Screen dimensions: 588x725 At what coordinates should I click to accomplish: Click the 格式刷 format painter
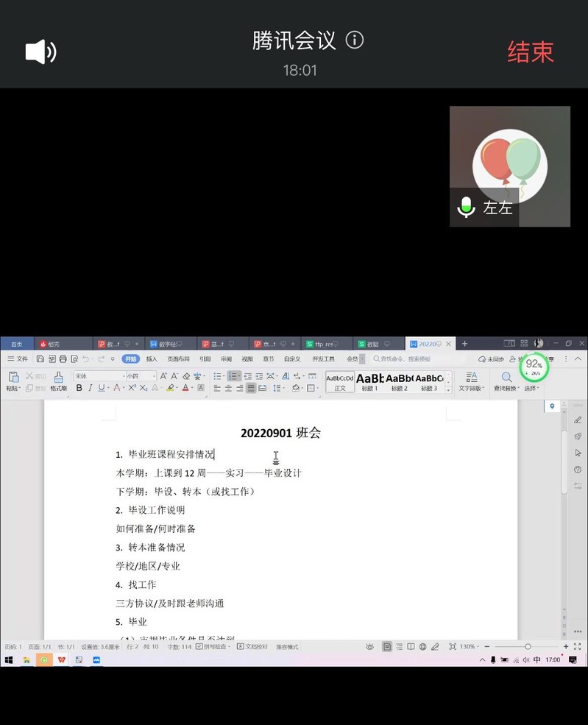[x=59, y=381]
